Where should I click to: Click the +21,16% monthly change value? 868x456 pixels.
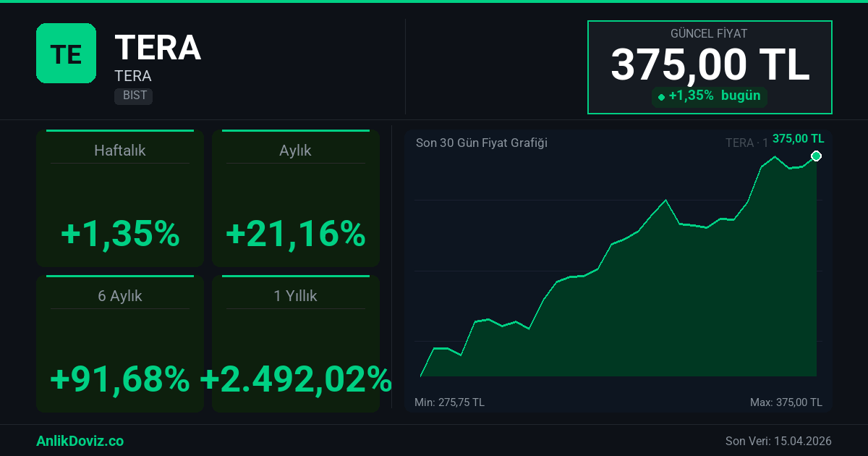tap(295, 234)
